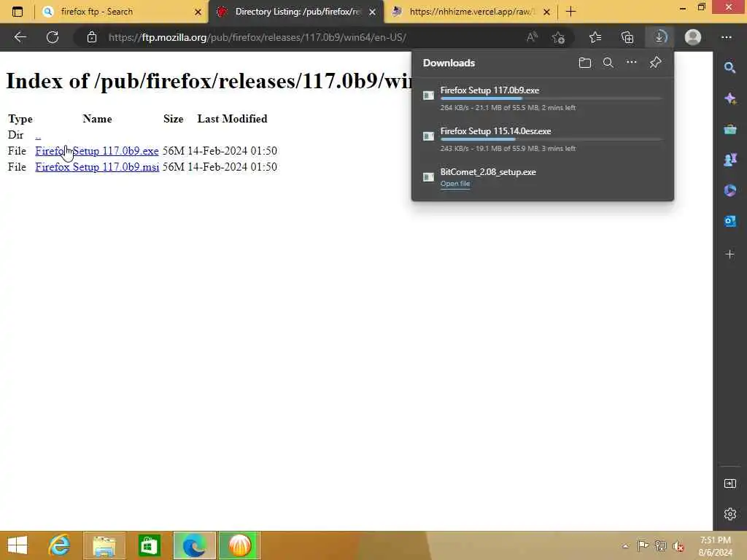Viewport: 747px width, 560px height.
Task: Open Read aloud from the address bar
Action: pos(532,37)
